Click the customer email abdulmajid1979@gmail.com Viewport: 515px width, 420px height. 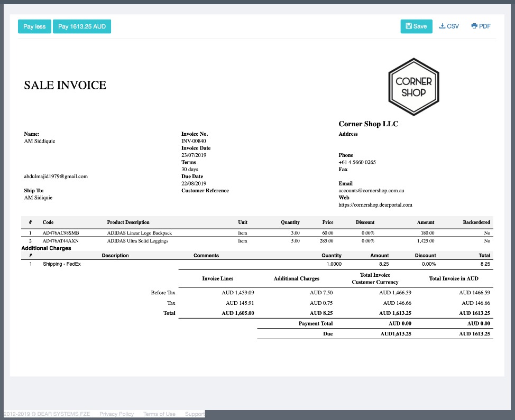56,176
